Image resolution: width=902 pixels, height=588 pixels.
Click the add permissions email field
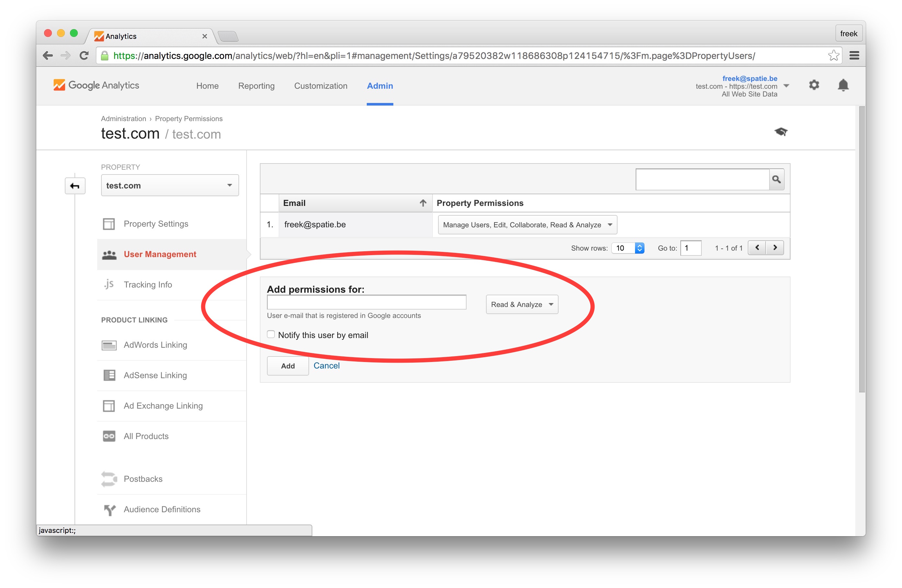pos(366,302)
